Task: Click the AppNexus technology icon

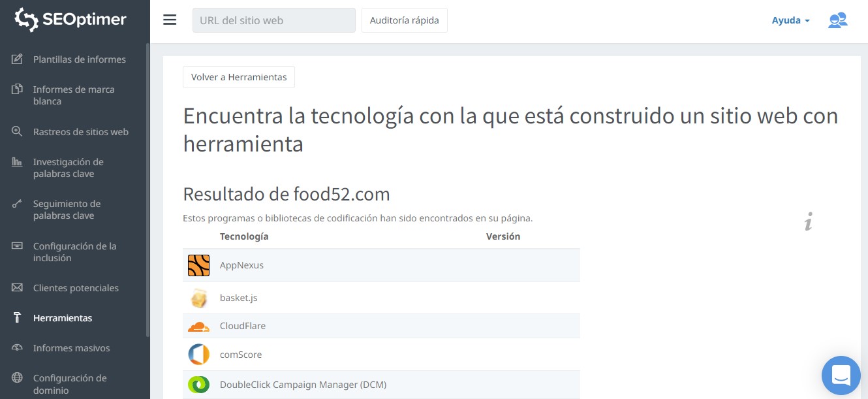Action: pyautogui.click(x=198, y=265)
